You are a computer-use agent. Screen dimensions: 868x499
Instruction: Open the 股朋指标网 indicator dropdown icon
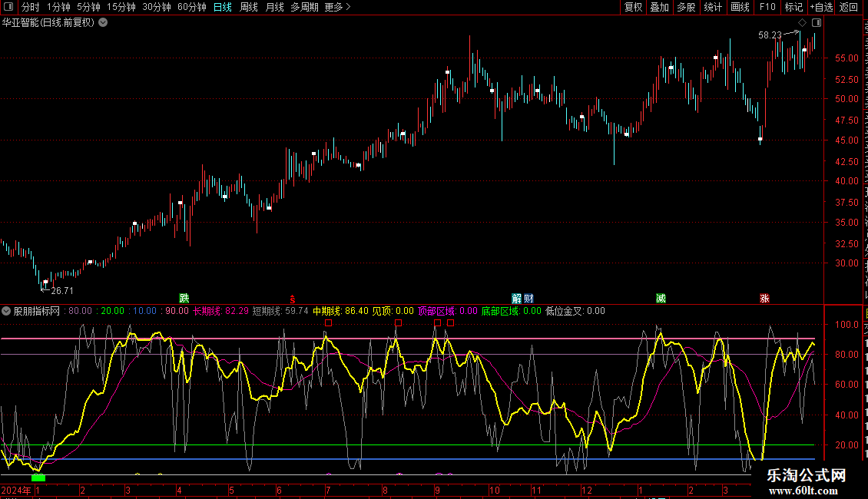tap(6, 311)
